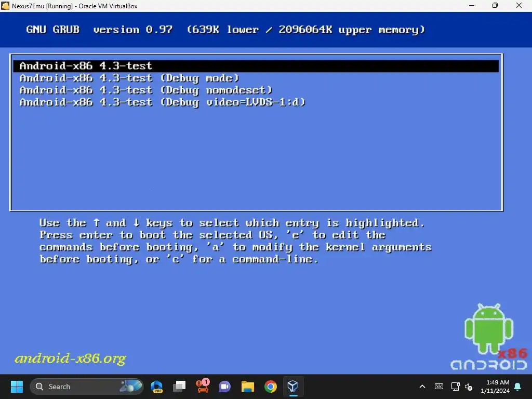Close the Nexus7Emu VirtualBox window
This screenshot has height=399, width=532.
(519, 6)
